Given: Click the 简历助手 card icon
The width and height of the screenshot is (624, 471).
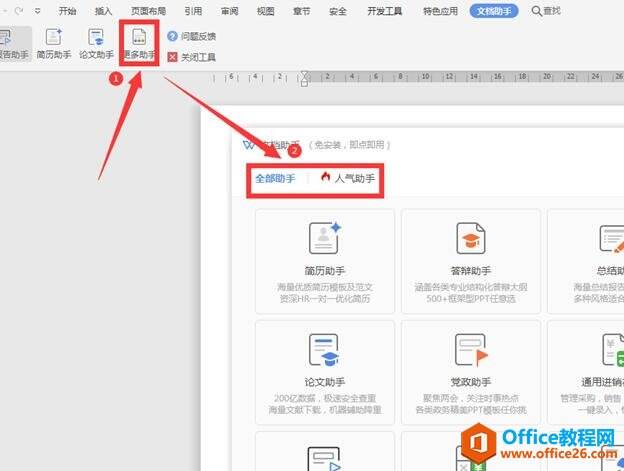Looking at the screenshot, I should click(x=325, y=237).
